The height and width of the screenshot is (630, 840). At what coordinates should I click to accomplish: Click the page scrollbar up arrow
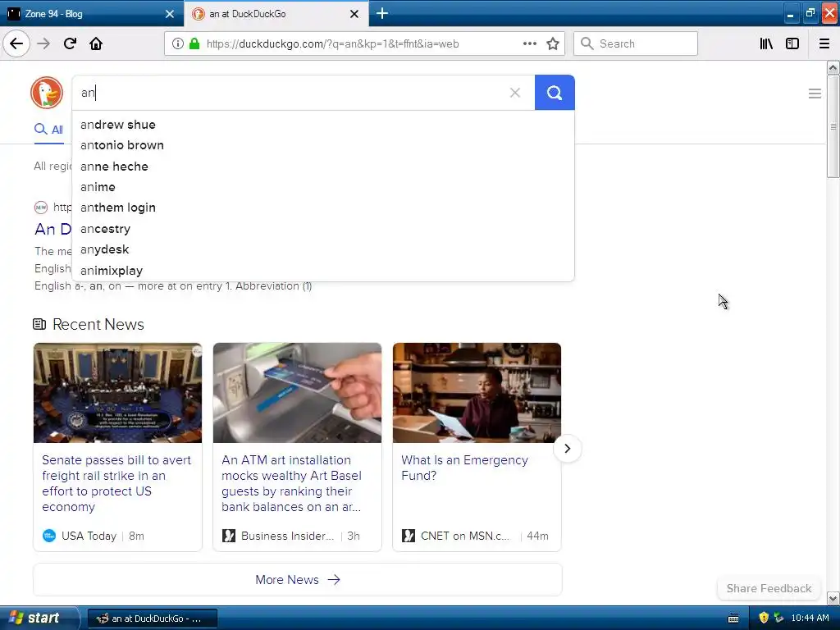833,67
